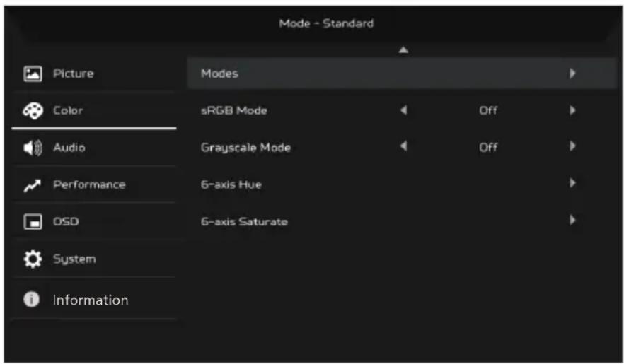Select the Grayscale Mode label
This screenshot has width=624, height=364.
pos(245,148)
